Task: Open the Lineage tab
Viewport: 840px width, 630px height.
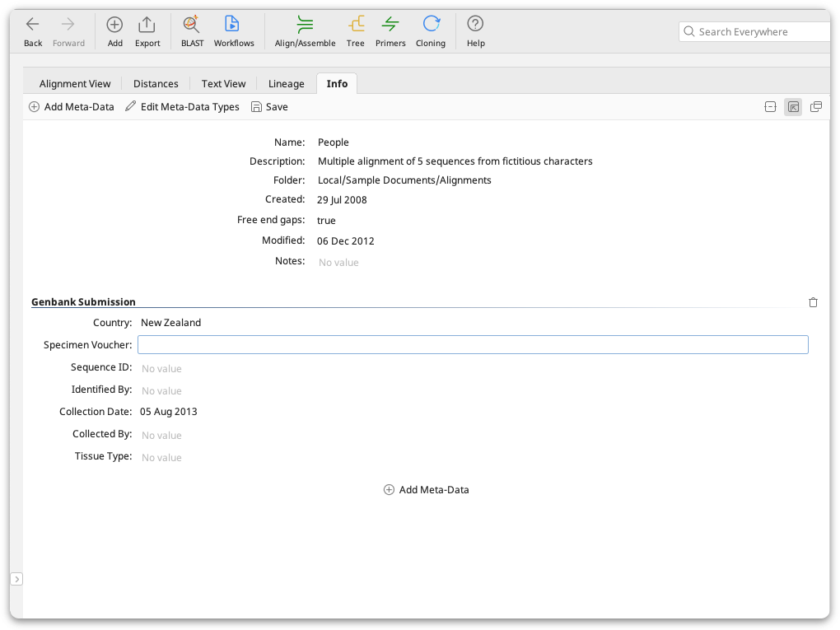Action: tap(286, 83)
